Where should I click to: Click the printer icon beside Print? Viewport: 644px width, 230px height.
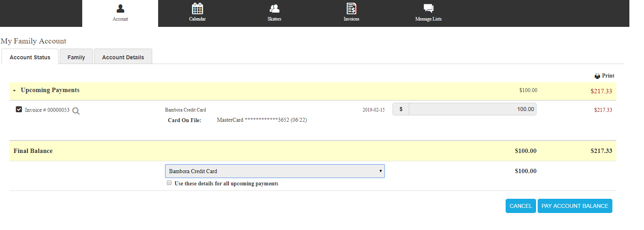597,76
